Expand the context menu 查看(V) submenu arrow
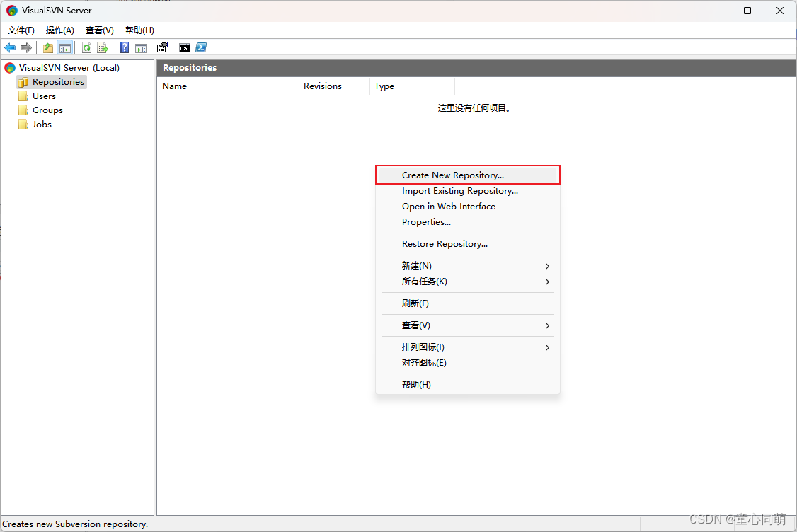 547,325
